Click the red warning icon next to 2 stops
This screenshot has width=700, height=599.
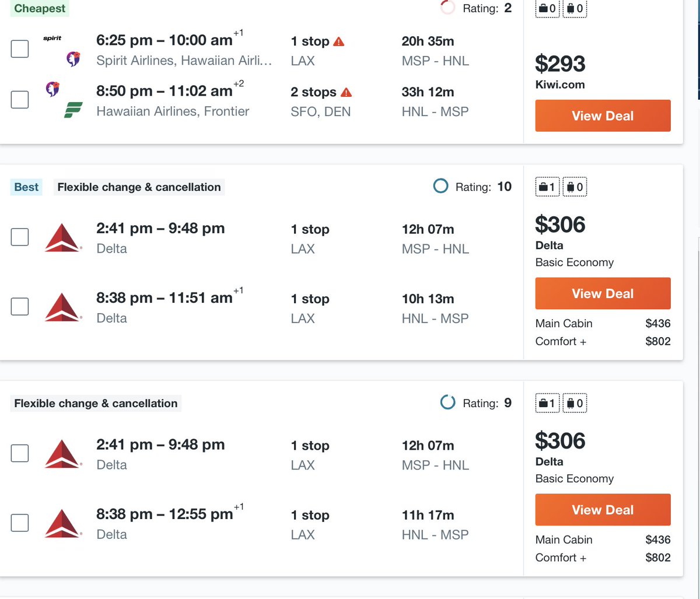pyautogui.click(x=346, y=92)
